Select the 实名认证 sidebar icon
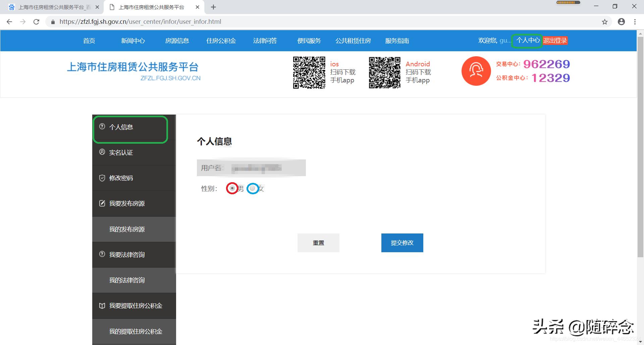 pos(102,152)
